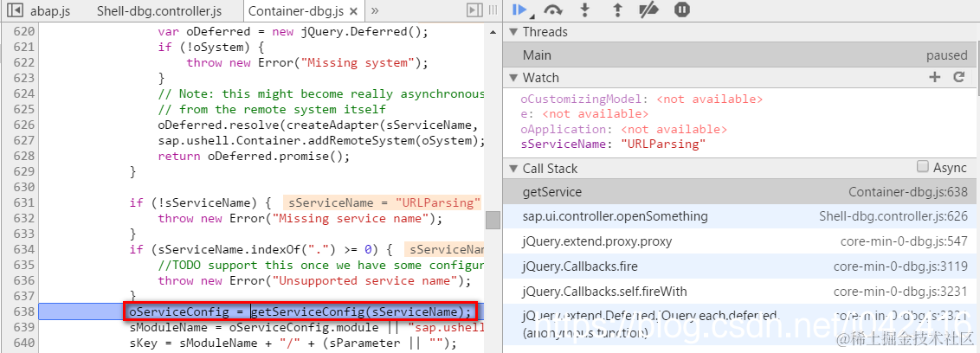Select the Main thread row
This screenshot has width=980, height=353.
pos(741,55)
